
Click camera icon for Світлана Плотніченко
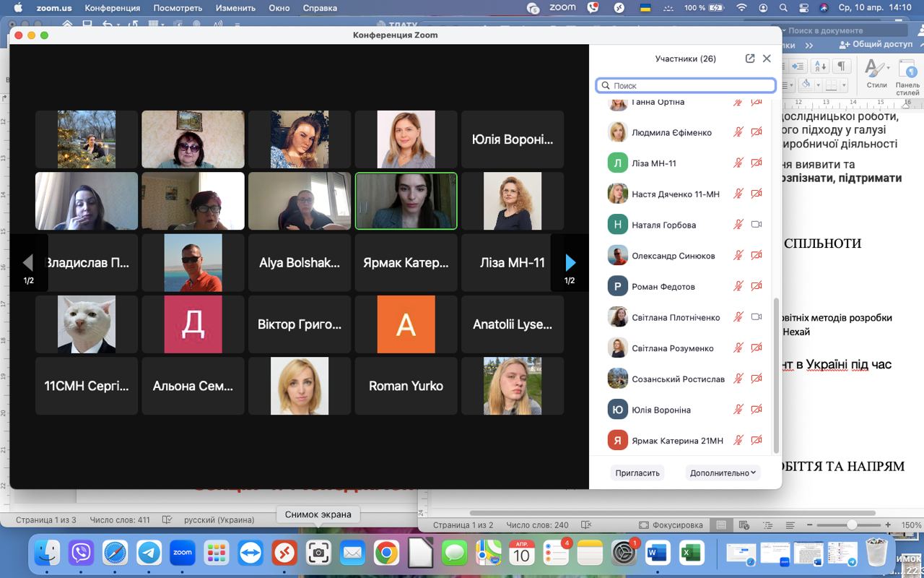click(757, 317)
